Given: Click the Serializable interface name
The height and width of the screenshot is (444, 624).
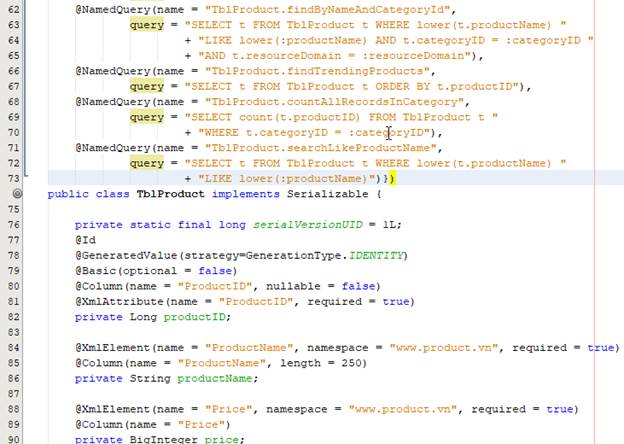Looking at the screenshot, I should point(328,194).
